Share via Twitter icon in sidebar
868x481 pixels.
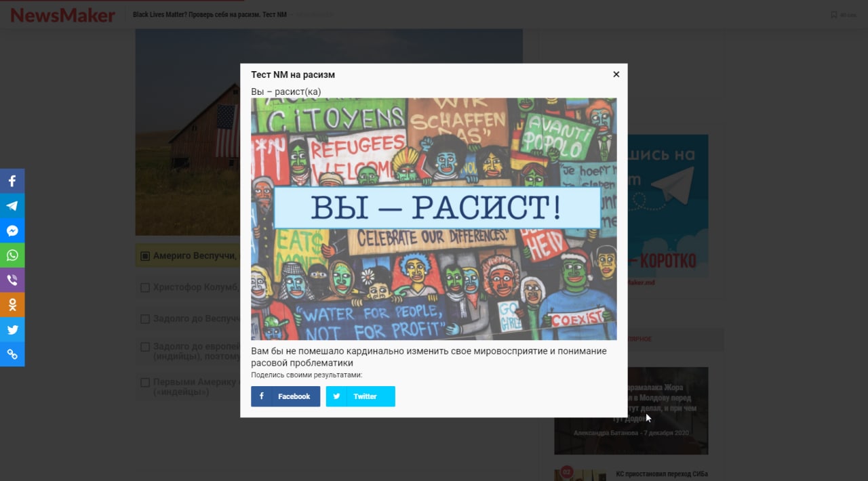[x=12, y=329]
